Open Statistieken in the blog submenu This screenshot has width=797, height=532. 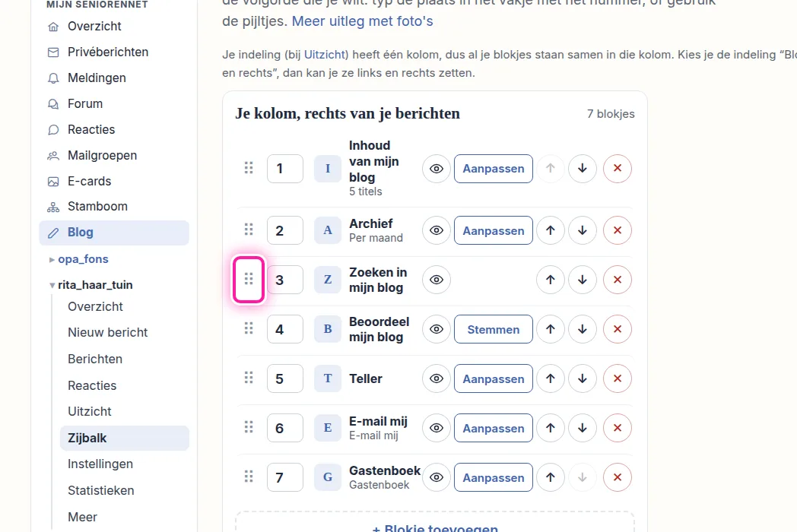click(125, 490)
